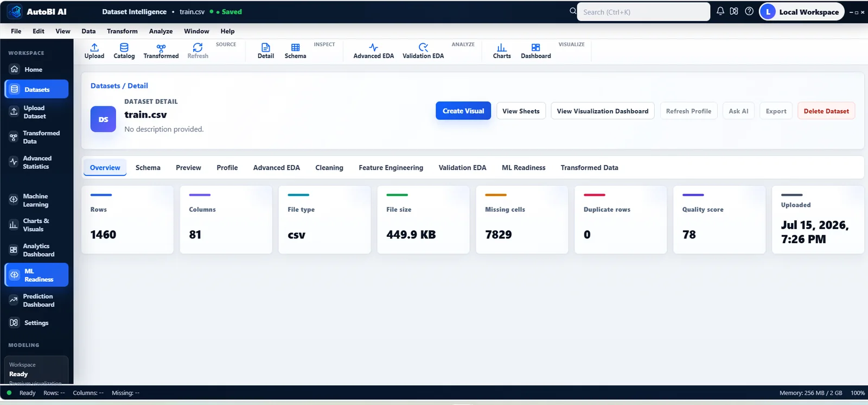Open the Analyze menu
This screenshot has width=868, height=405.
(161, 31)
